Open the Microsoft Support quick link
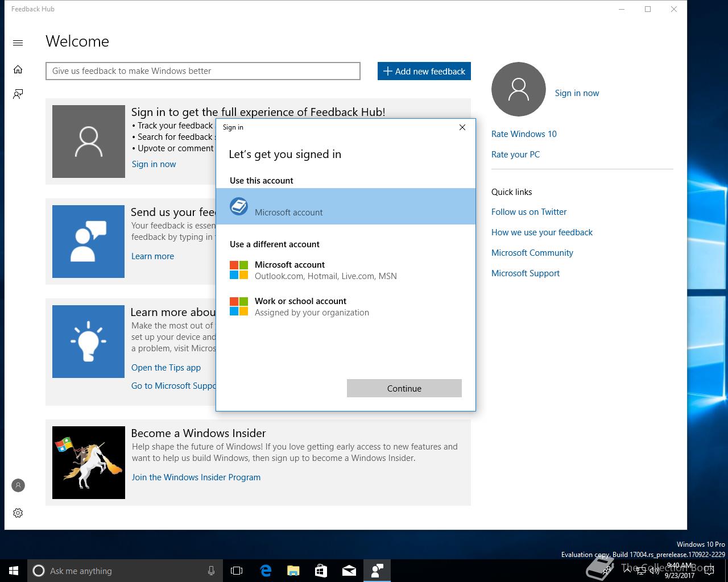This screenshot has height=582, width=728. 526,273
